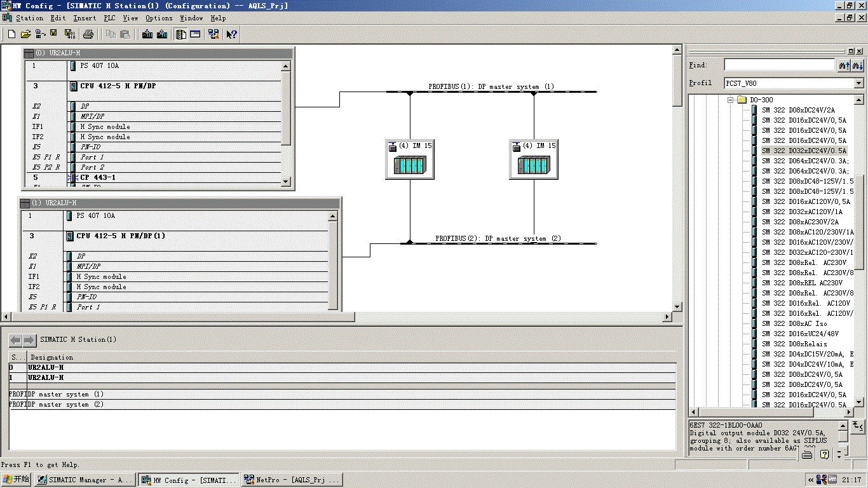Open the Window menu
Image resolution: width=868 pixels, height=488 pixels.
191,18
